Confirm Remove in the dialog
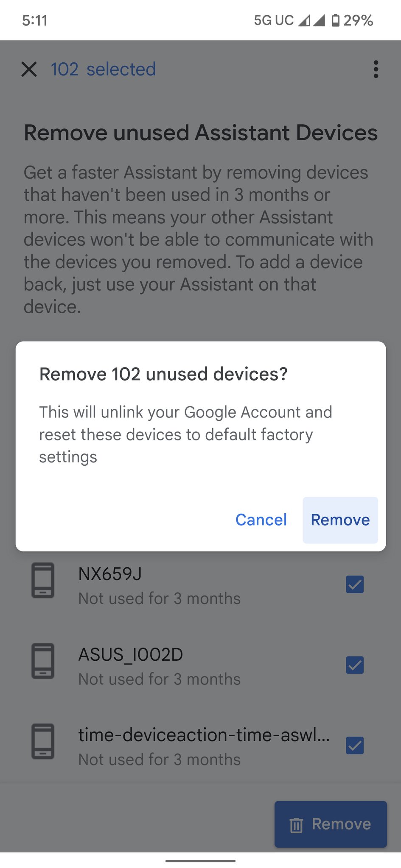This screenshot has height=868, width=401. pyautogui.click(x=340, y=520)
